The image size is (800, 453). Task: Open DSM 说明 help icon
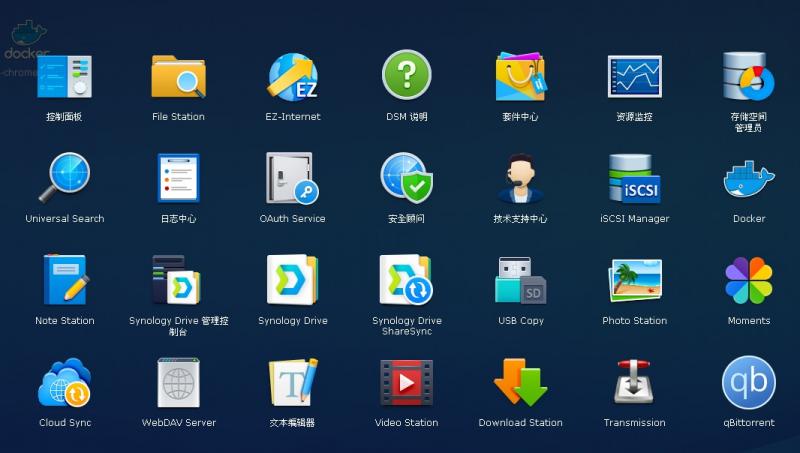407,75
